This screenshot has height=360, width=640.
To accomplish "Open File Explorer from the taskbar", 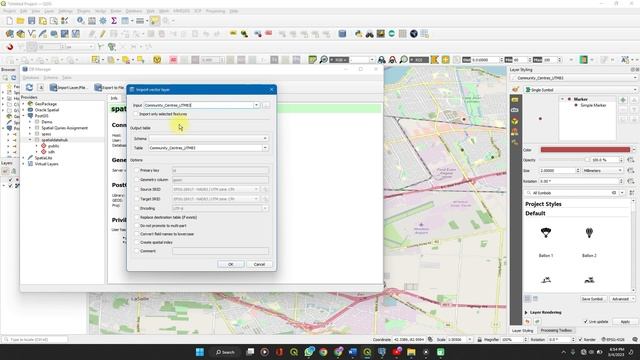I will [x=411, y=352].
